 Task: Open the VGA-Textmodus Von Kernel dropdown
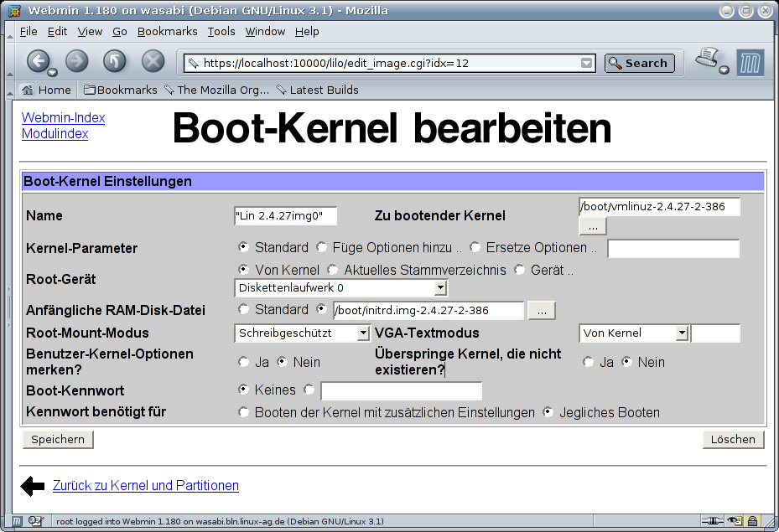[682, 333]
